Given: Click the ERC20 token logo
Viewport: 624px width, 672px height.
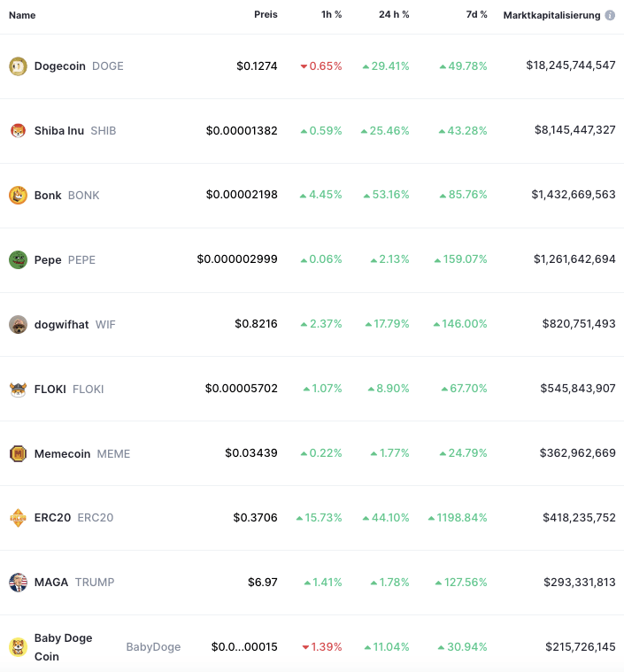Looking at the screenshot, I should [x=18, y=518].
